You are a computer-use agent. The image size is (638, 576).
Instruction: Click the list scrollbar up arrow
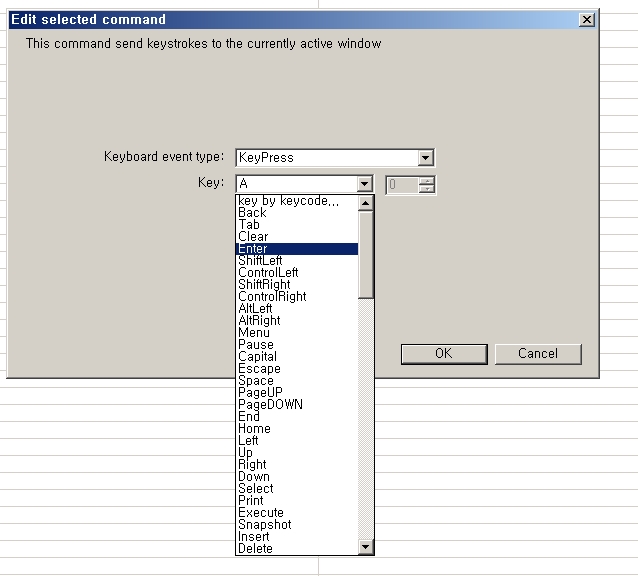pos(365,203)
